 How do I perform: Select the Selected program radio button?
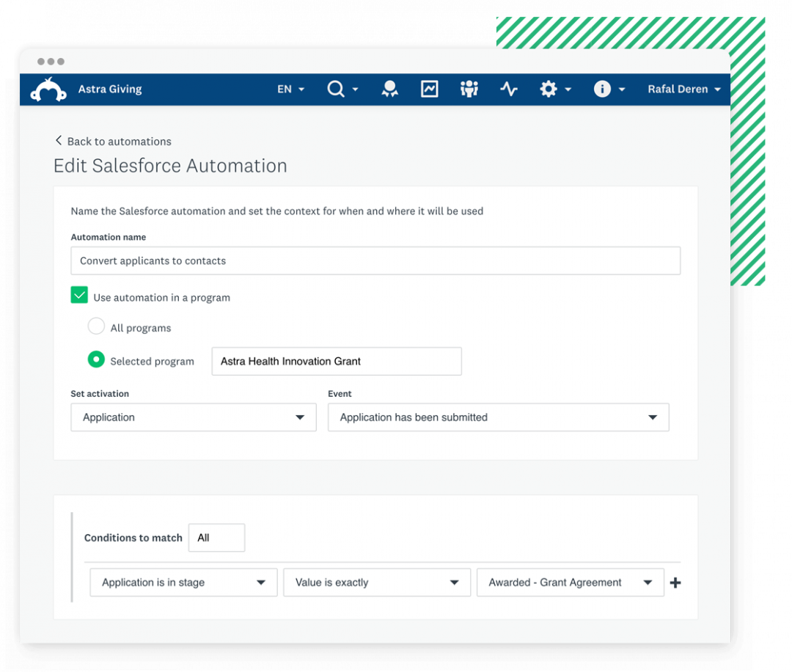pos(96,359)
